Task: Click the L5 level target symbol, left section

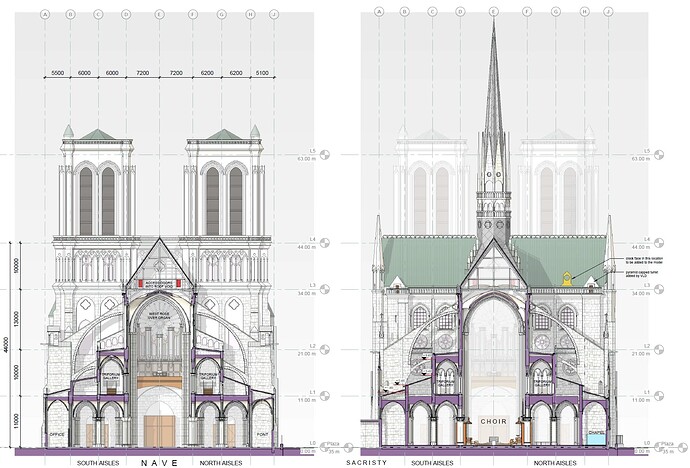Action: 325,155
